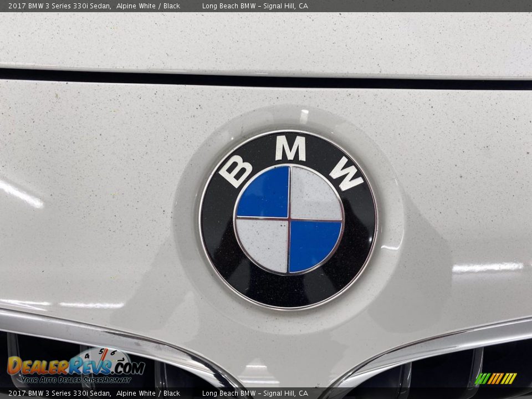Image resolution: width=532 pixels, height=399 pixels.
Task: Open "Long Beach BMW – Signal Hill, CA" in footer
Action: pos(255,393)
